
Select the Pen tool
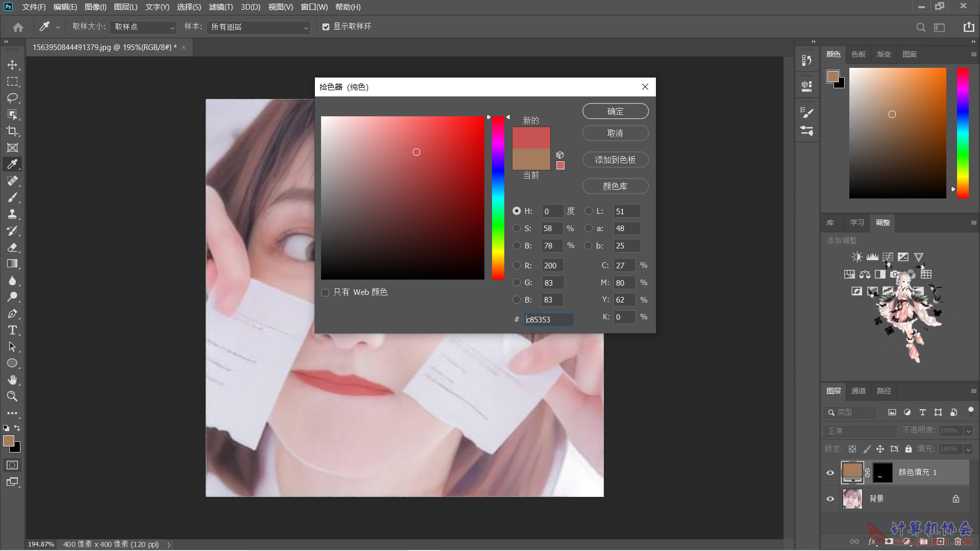(12, 314)
